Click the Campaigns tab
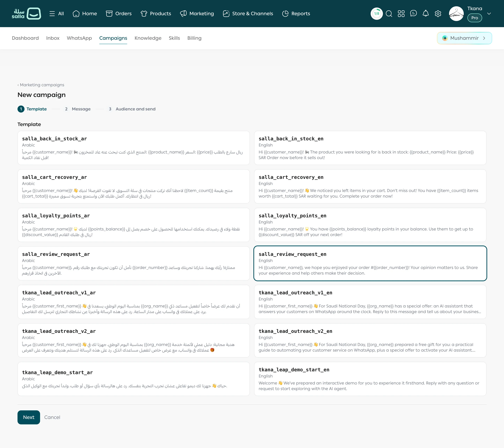 tap(113, 38)
